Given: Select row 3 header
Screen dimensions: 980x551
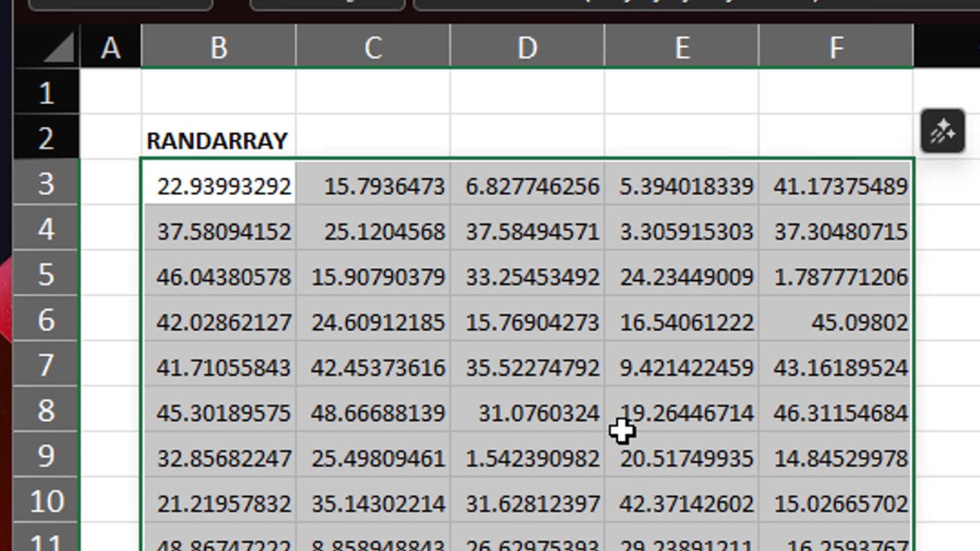Looking at the screenshot, I should [x=47, y=182].
